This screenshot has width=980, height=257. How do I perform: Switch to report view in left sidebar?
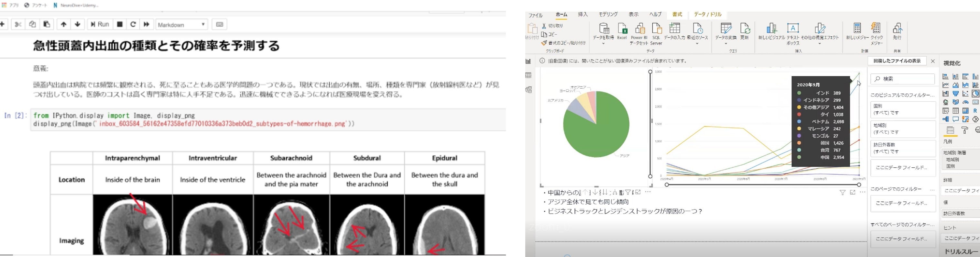[x=528, y=61]
